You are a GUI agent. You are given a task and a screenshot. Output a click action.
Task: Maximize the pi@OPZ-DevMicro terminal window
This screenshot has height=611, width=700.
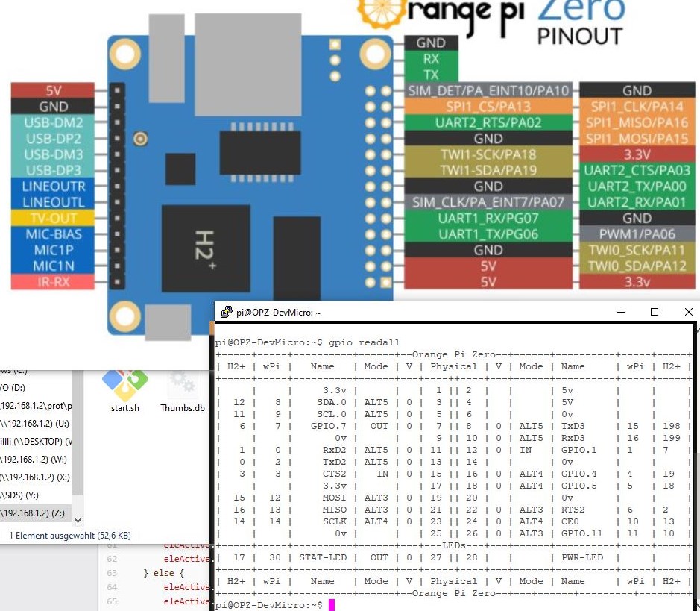tap(655, 312)
